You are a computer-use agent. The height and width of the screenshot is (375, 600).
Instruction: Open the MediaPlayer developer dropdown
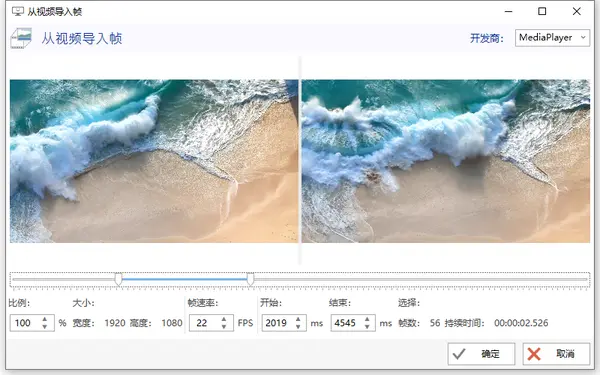coord(552,38)
